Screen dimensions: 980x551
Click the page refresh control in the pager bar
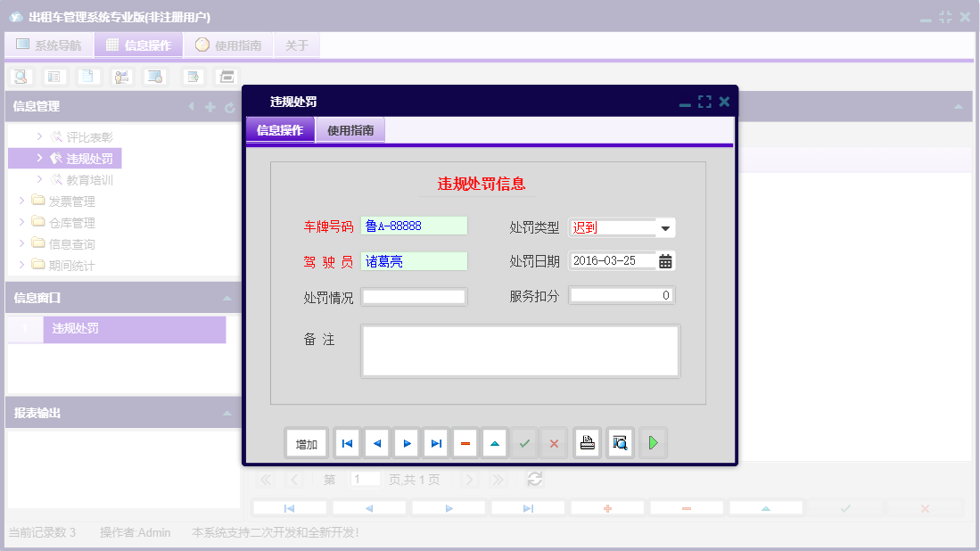pyautogui.click(x=534, y=479)
